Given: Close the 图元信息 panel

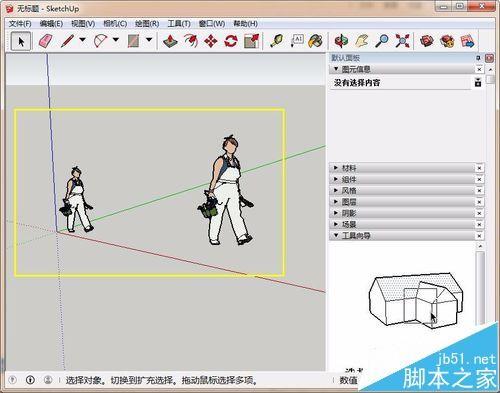Looking at the screenshot, I should [479, 69].
